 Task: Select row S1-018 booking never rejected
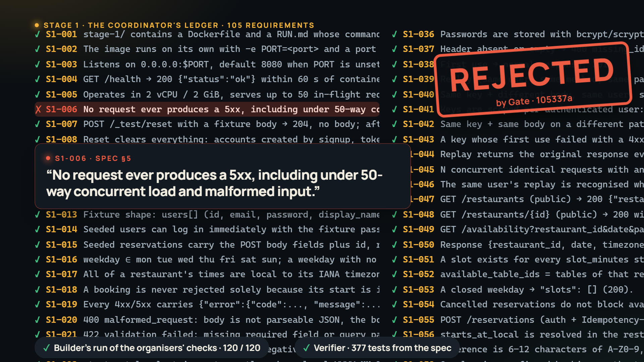pyautogui.click(x=207, y=290)
